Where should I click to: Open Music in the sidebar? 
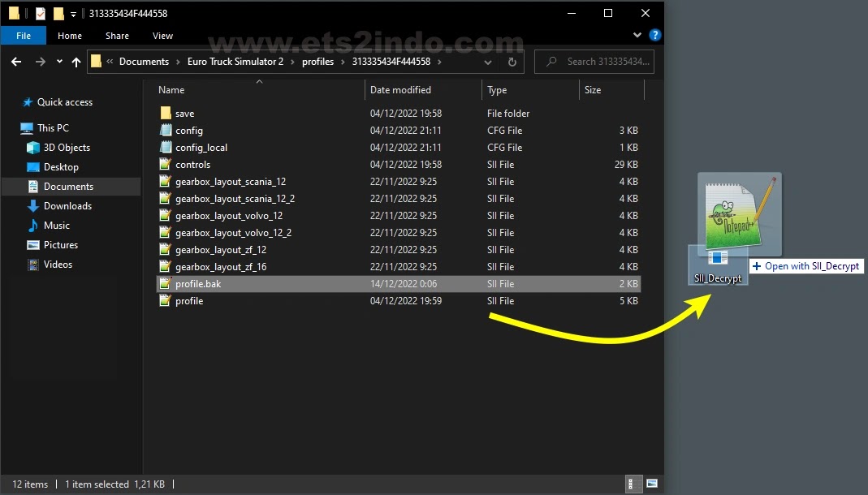click(57, 225)
